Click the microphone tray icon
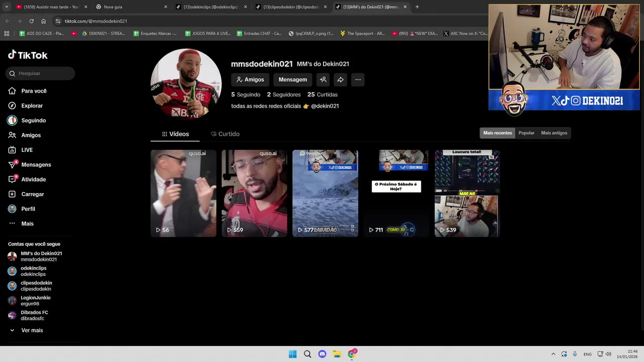The height and width of the screenshot is (362, 644). pyautogui.click(x=575, y=354)
